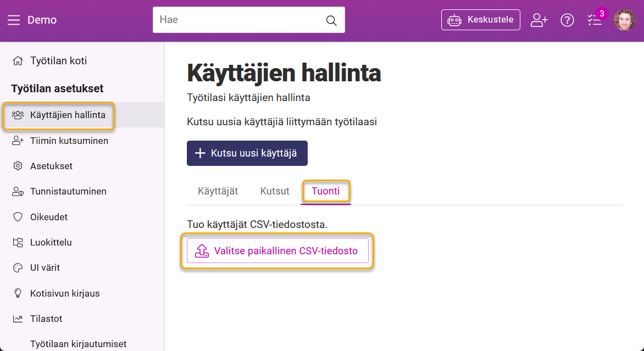Open the task list with badge 3

pos(595,20)
